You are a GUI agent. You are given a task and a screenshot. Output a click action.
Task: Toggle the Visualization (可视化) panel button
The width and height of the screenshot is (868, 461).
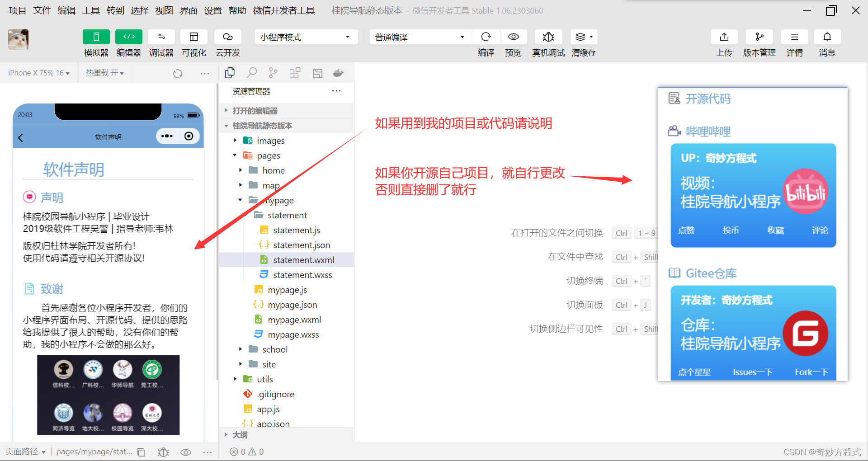[194, 37]
